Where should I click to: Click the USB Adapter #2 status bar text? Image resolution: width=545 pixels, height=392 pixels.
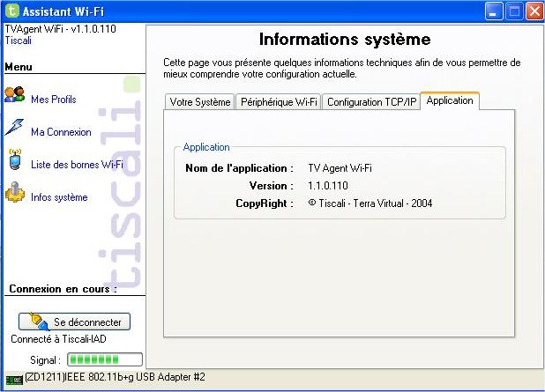tap(115, 377)
